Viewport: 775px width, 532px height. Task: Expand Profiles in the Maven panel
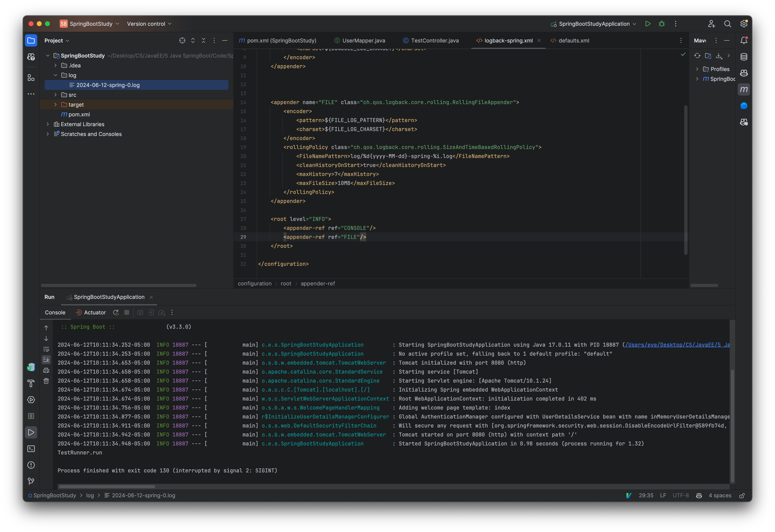[698, 69]
